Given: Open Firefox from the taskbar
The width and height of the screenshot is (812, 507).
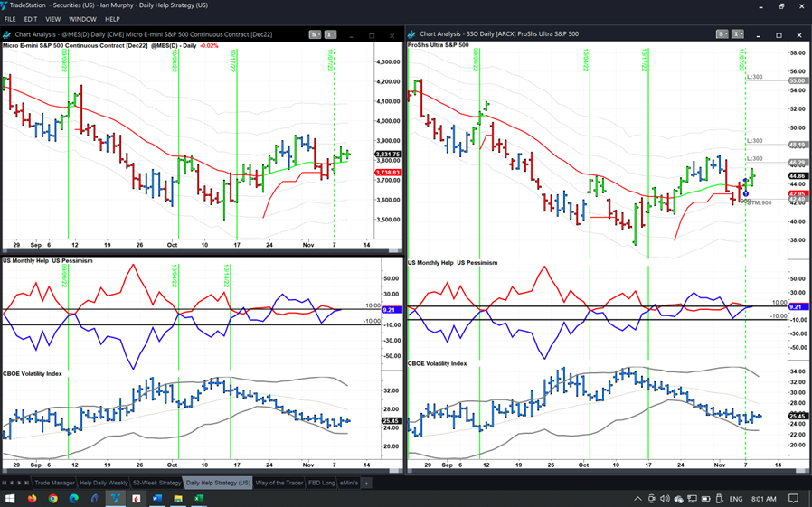Looking at the screenshot, I should click(33, 499).
